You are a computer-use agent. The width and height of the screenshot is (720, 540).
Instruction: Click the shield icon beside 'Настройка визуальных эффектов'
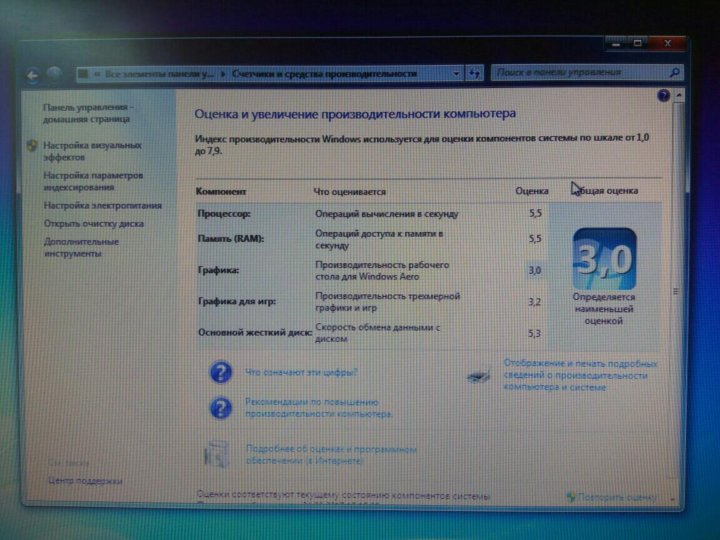(32, 146)
